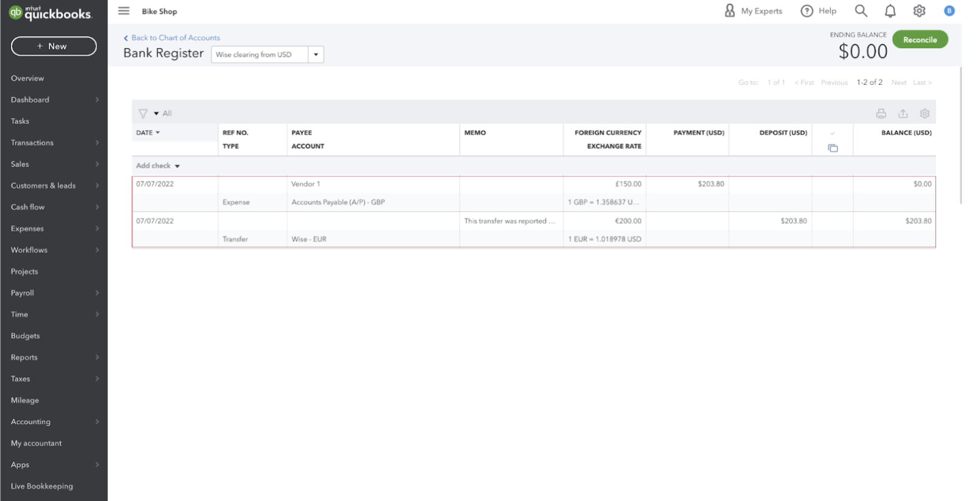The width and height of the screenshot is (980, 501).
Task: Go back to Chart of Accounts
Action: (172, 38)
